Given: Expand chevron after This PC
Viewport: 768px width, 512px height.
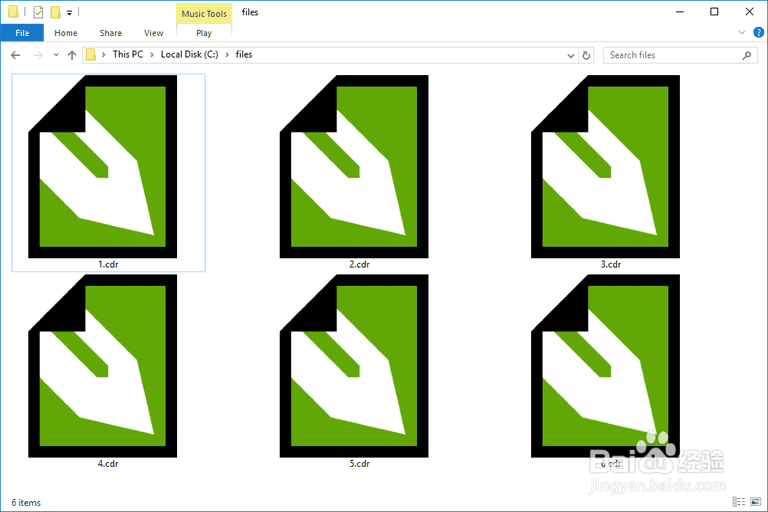Looking at the screenshot, I should point(152,55).
